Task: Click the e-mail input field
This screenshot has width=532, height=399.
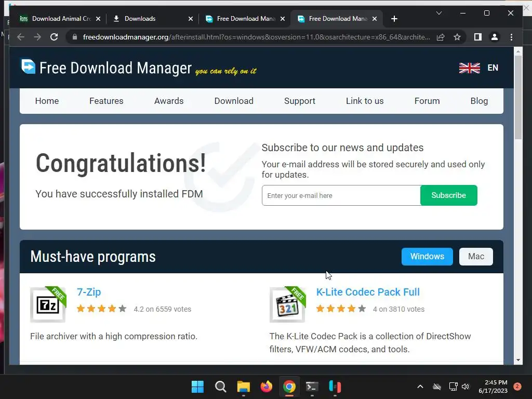Action: tap(341, 195)
